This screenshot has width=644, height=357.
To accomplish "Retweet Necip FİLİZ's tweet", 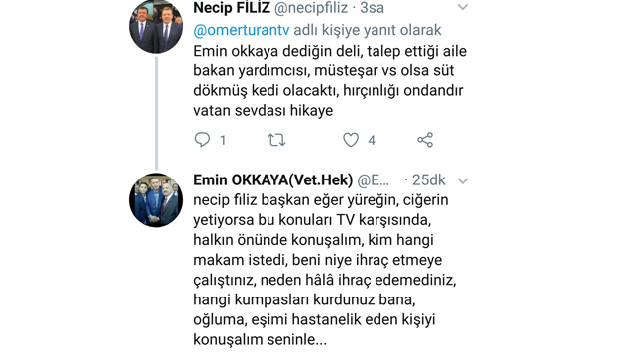I will coord(276,140).
